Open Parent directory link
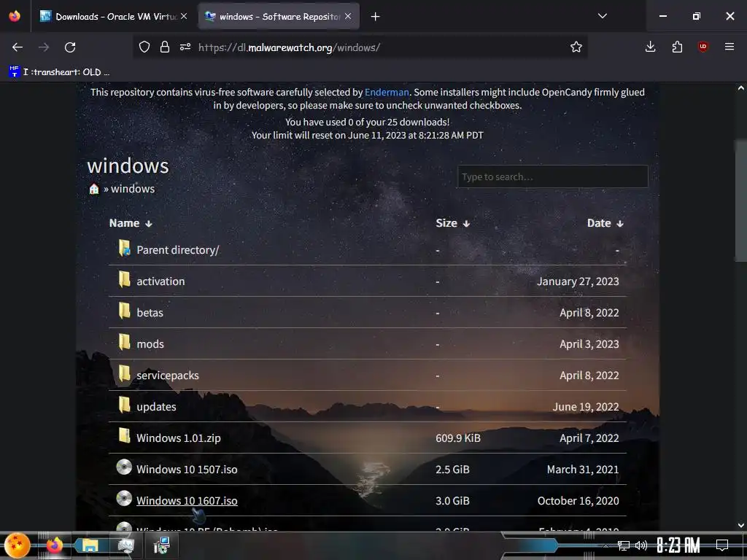This screenshot has height=560, width=747. click(178, 250)
